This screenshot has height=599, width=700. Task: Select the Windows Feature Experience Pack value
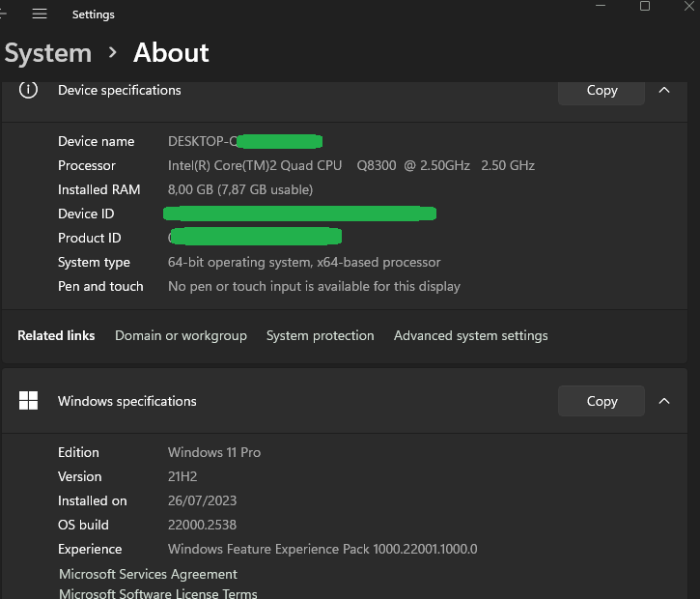pos(322,549)
